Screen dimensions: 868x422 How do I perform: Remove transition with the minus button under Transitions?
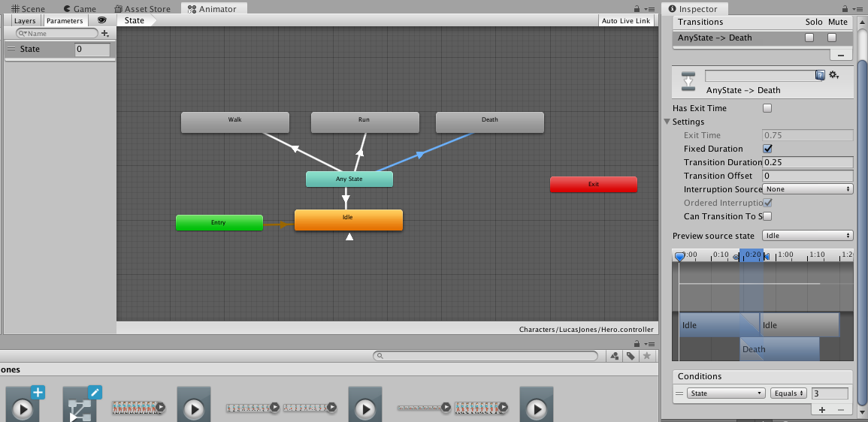(841, 55)
